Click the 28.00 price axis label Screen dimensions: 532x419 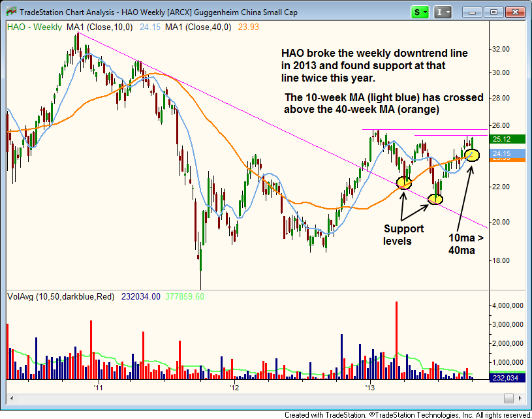click(501, 98)
